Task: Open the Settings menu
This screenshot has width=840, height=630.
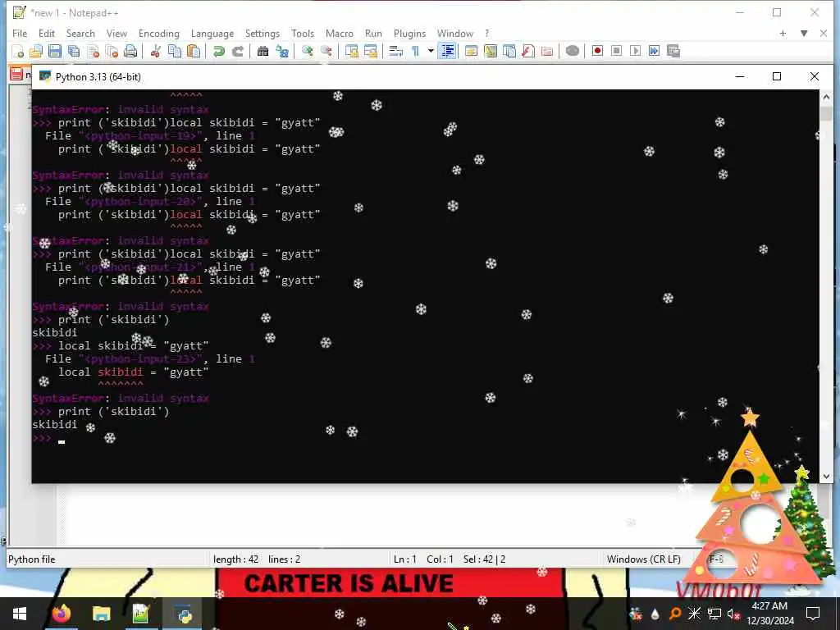Action: coord(262,33)
